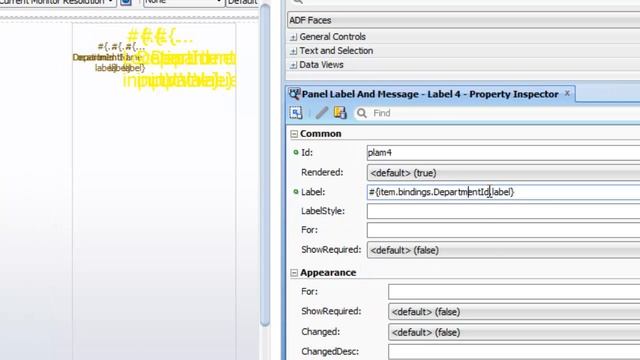The height and width of the screenshot is (360, 640).
Task: Click the Property Inspector tab icon
Action: click(x=294, y=94)
